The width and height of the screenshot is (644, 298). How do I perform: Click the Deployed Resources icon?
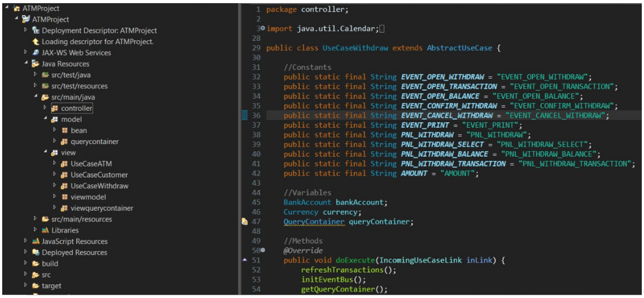(x=36, y=252)
